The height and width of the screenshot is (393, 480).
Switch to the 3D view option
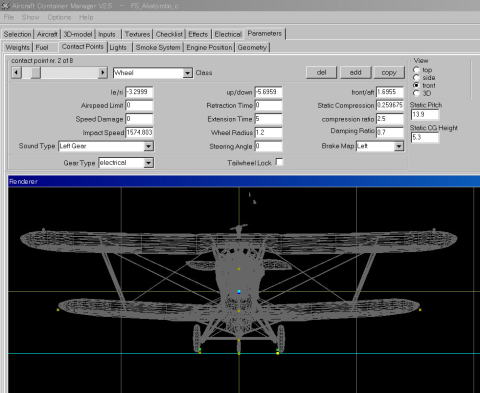point(416,93)
